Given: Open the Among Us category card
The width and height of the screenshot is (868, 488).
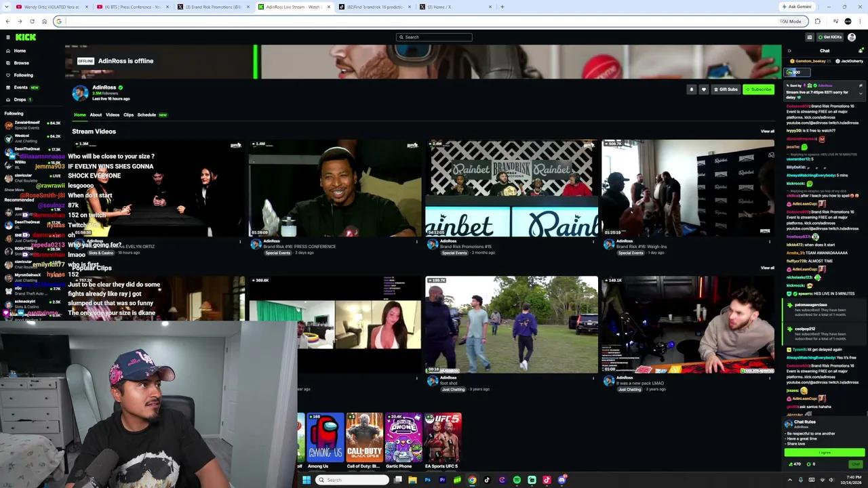Looking at the screenshot, I should 325,437.
